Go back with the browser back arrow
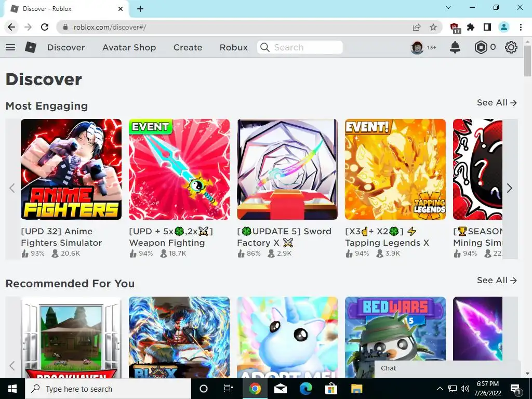Image resolution: width=532 pixels, height=399 pixels. point(11,27)
